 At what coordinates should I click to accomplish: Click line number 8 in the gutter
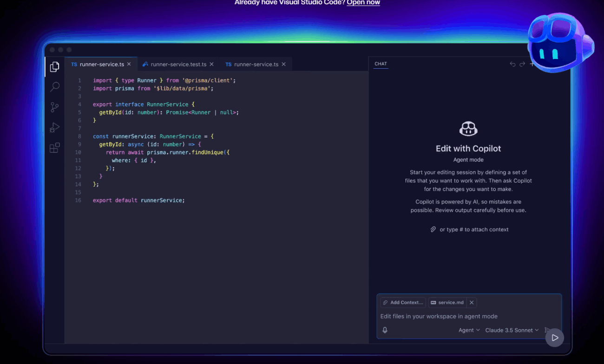79,136
